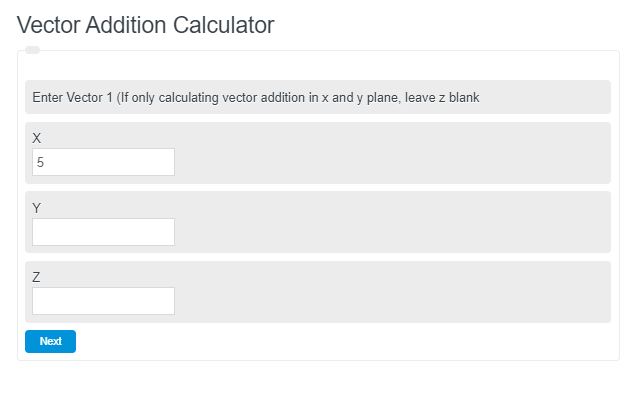Click empty gray space right of the Y input

pos(400,232)
